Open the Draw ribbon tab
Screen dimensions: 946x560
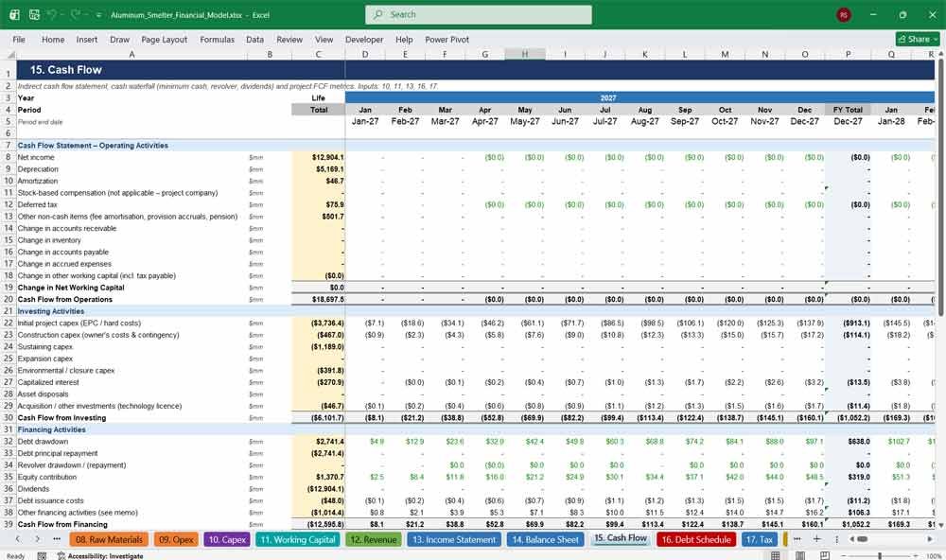point(119,39)
